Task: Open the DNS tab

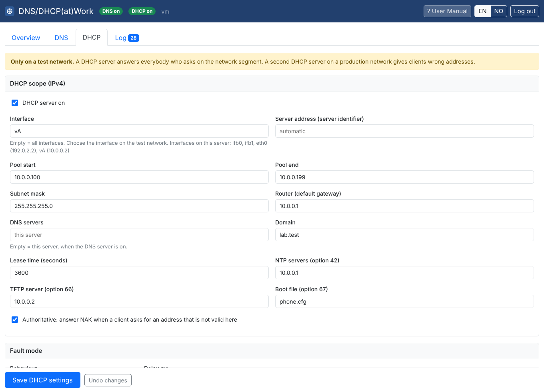Action: coord(61,38)
